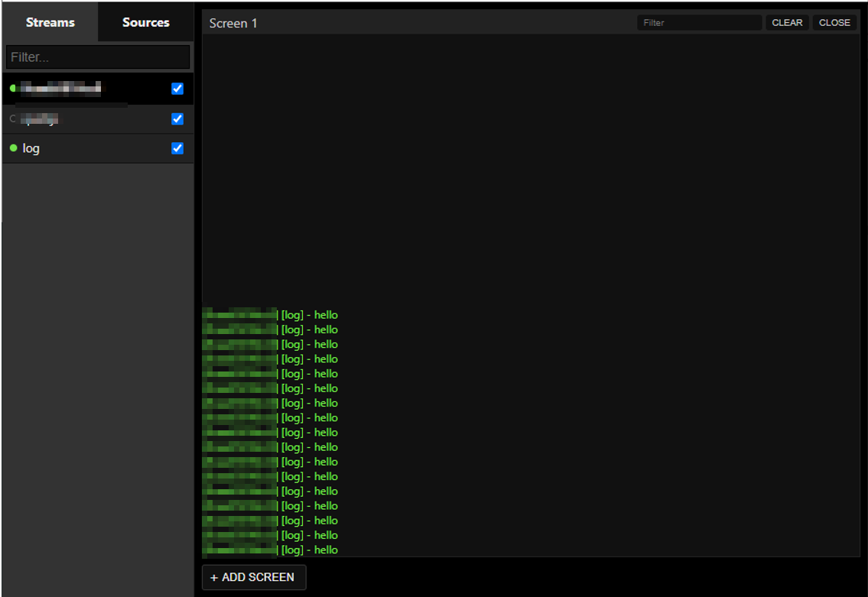Image resolution: width=868 pixels, height=597 pixels.
Task: Click the first '[log] - hello' line
Action: 310,315
